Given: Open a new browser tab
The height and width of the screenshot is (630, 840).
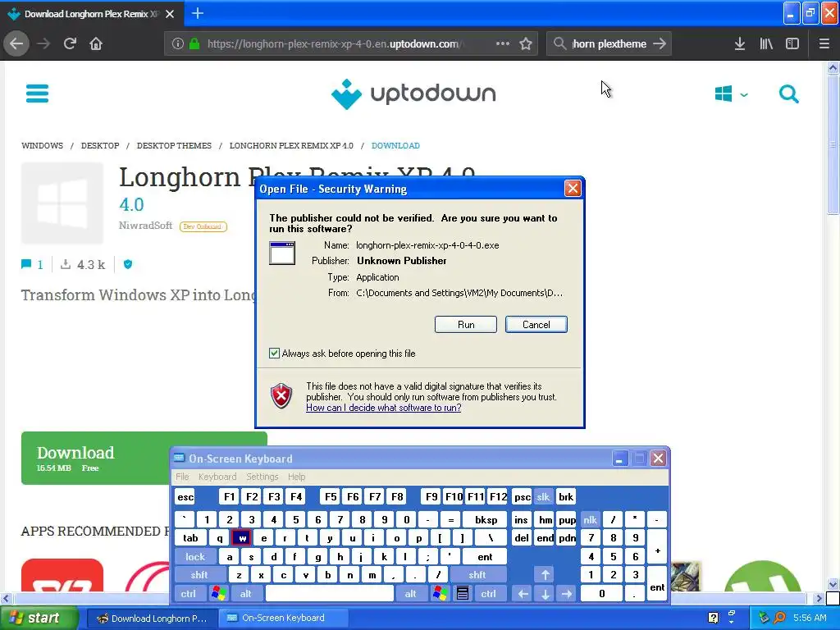Looking at the screenshot, I should [197, 13].
